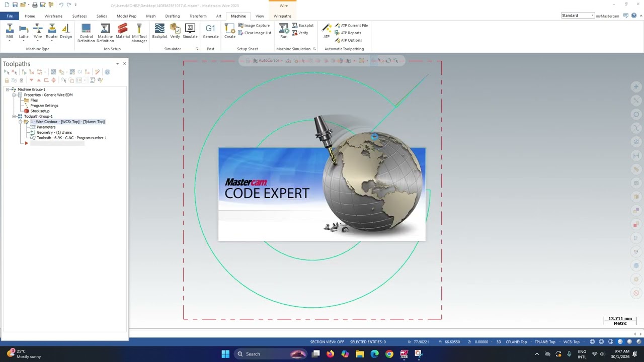Open Program Settings in the tree
Viewport: 644px width, 362px height.
point(44,106)
